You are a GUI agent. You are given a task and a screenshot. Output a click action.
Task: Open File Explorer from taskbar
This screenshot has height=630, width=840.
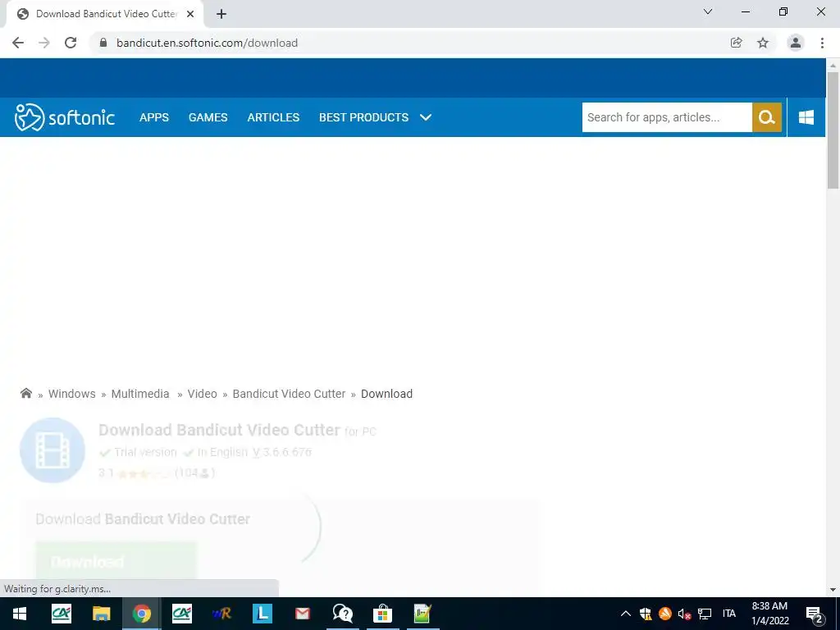tap(101, 614)
